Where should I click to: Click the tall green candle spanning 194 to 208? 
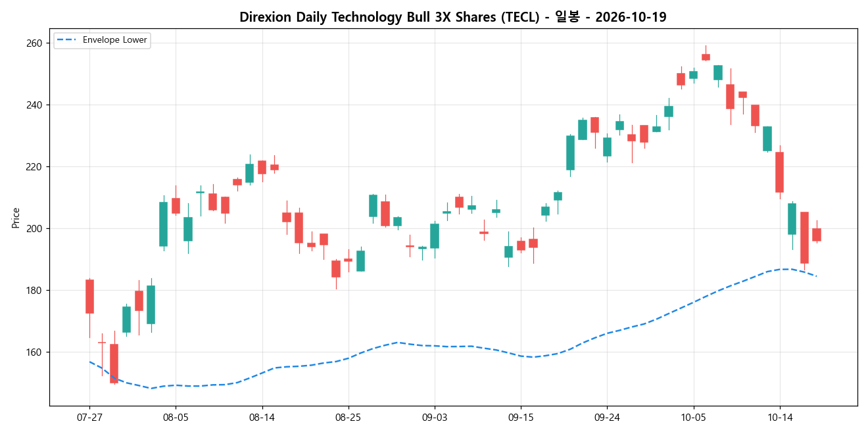(163, 224)
